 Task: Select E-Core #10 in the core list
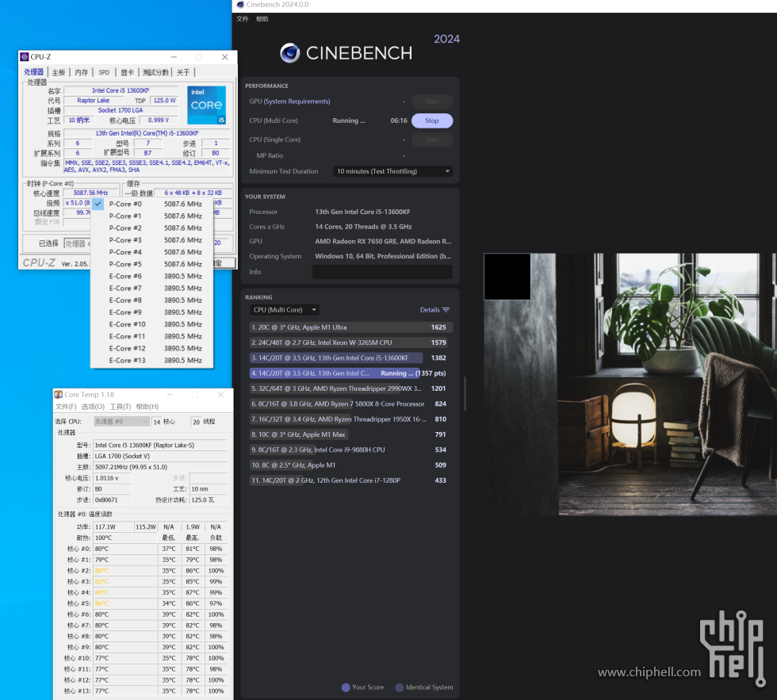(152, 324)
